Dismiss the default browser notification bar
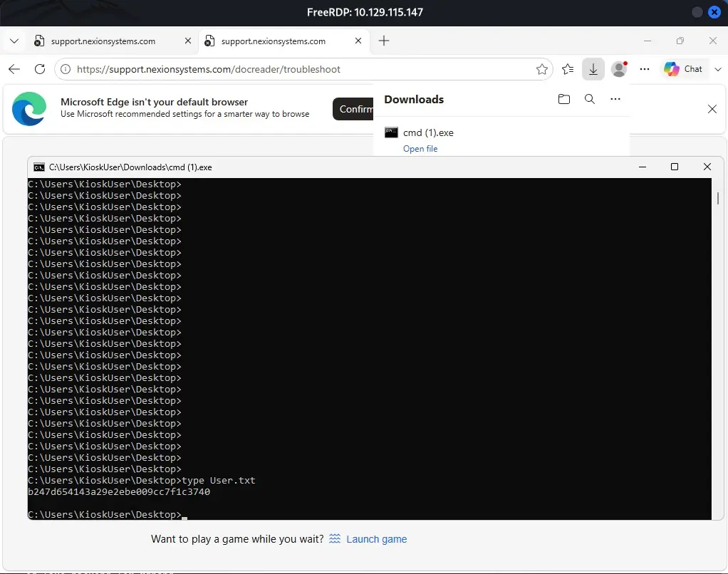The width and height of the screenshot is (728, 574). click(x=712, y=109)
